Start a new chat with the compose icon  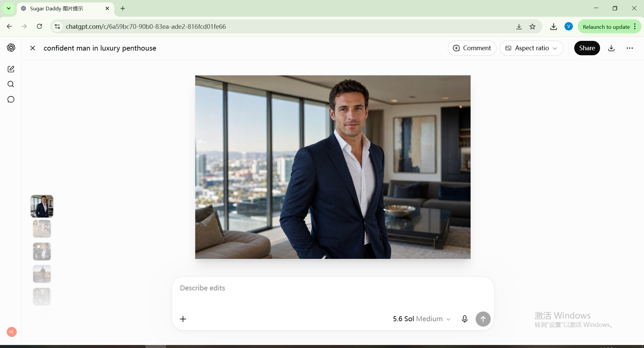tap(11, 69)
